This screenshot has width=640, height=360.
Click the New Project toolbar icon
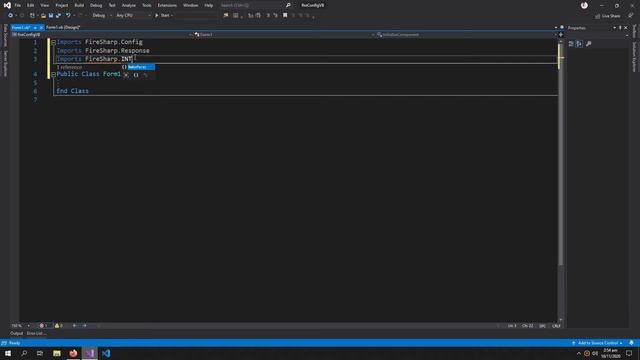(32, 16)
